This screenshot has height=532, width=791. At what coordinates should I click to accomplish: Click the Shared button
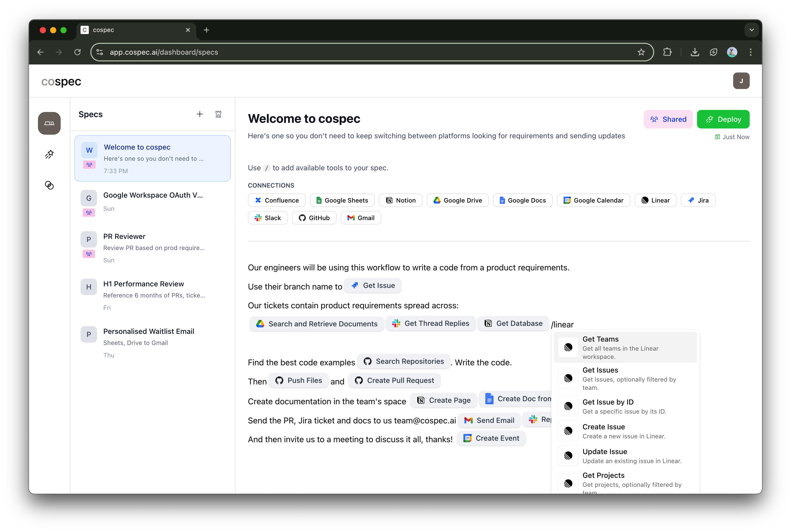tap(668, 119)
